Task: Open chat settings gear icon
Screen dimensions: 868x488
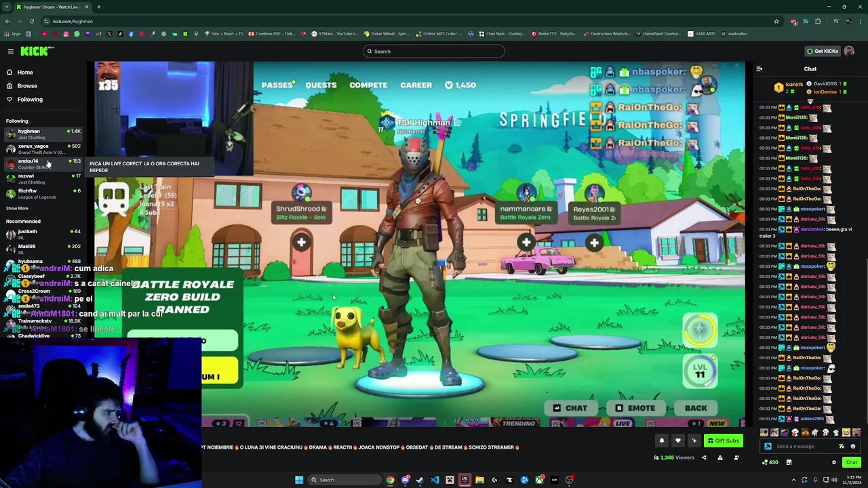Action: (834, 462)
